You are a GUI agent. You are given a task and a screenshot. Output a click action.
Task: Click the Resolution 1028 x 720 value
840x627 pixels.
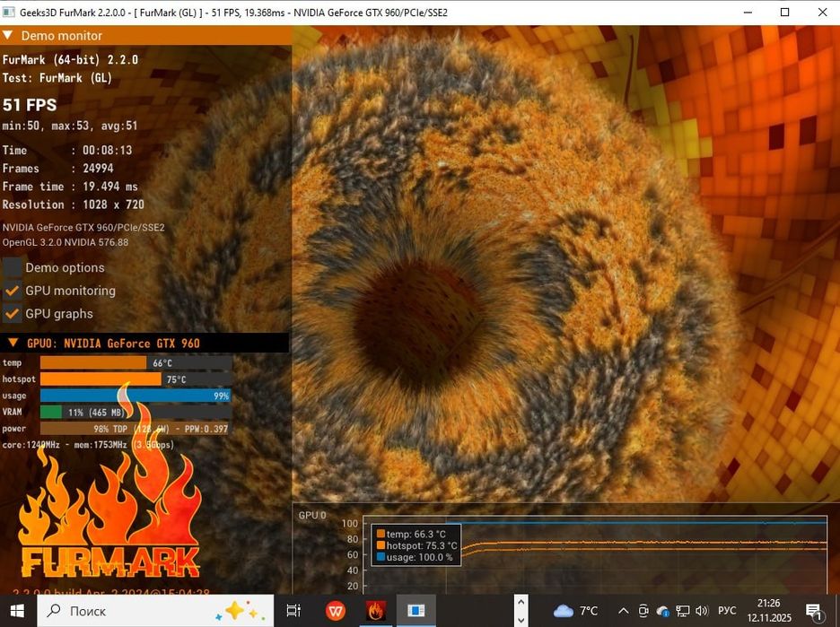(x=114, y=205)
